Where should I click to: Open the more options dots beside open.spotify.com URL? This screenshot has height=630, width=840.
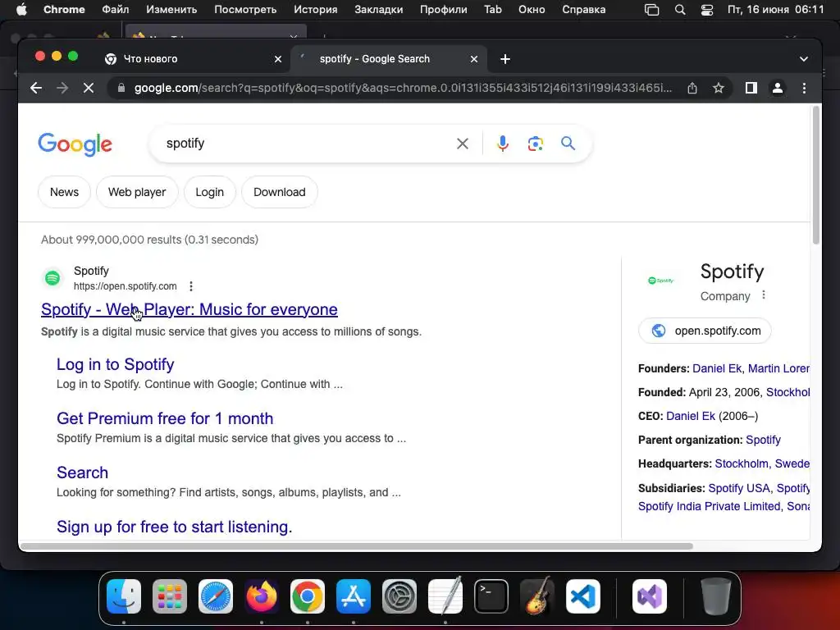191,286
